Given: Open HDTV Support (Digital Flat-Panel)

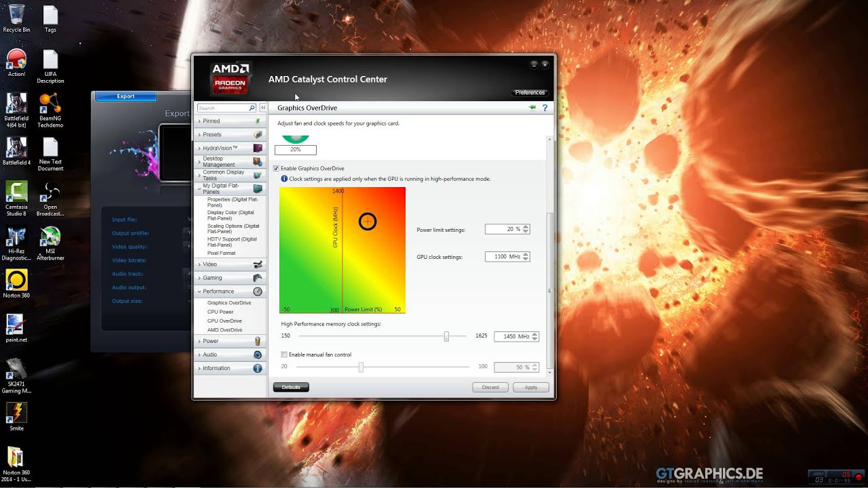Looking at the screenshot, I should click(x=232, y=241).
